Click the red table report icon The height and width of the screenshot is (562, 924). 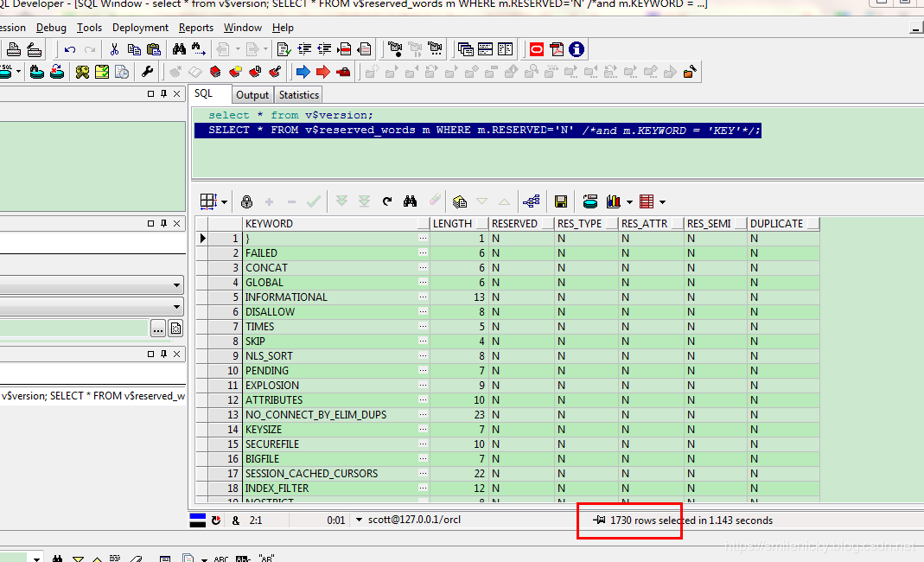tap(647, 201)
